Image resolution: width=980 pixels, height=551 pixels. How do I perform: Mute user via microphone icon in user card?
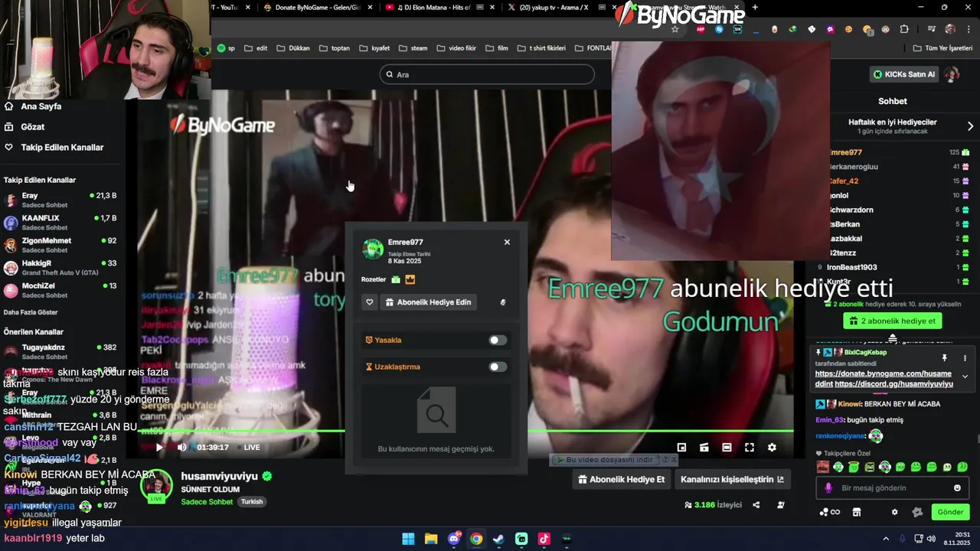tap(503, 302)
